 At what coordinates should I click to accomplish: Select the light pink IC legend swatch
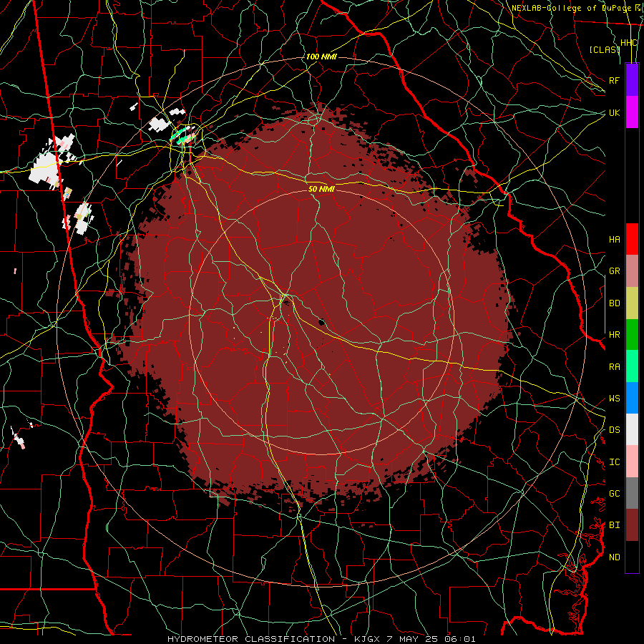point(632,462)
